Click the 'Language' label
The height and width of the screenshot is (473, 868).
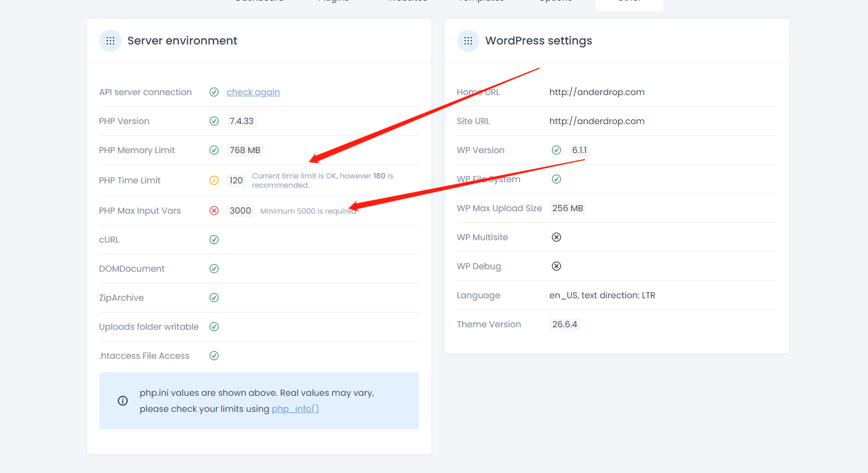[x=478, y=295]
